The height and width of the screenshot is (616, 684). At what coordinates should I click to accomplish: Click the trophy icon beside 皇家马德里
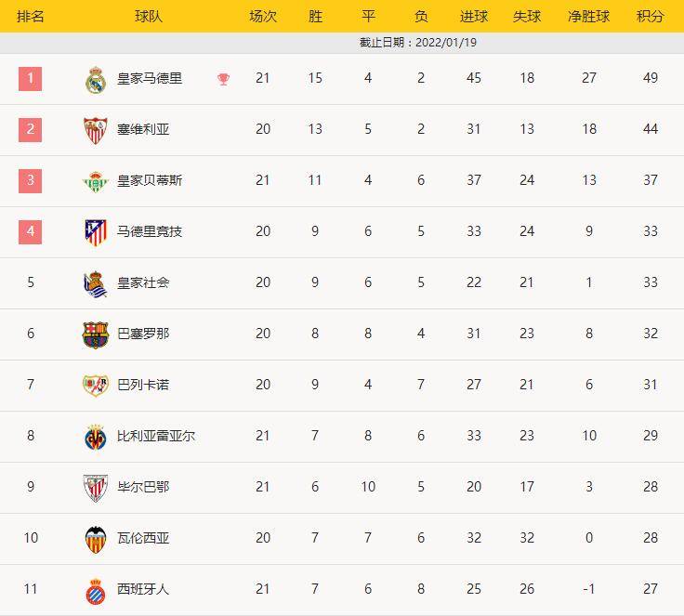tap(223, 79)
